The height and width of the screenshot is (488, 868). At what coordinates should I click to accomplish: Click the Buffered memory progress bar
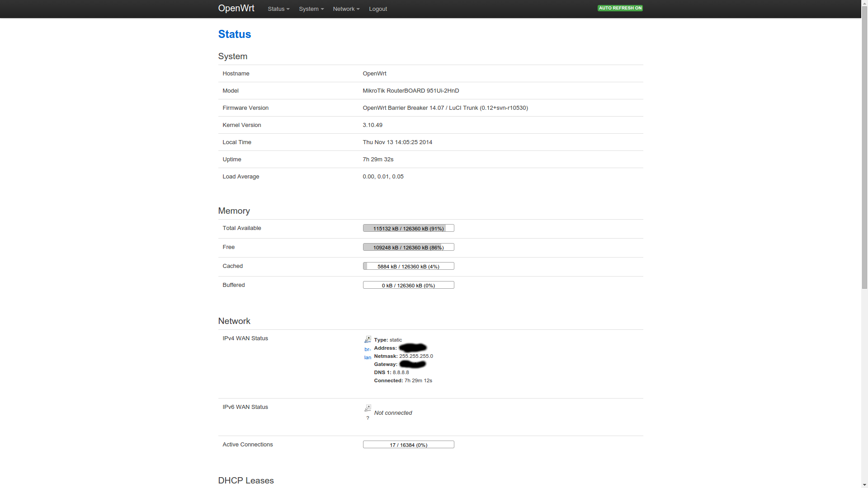point(408,285)
